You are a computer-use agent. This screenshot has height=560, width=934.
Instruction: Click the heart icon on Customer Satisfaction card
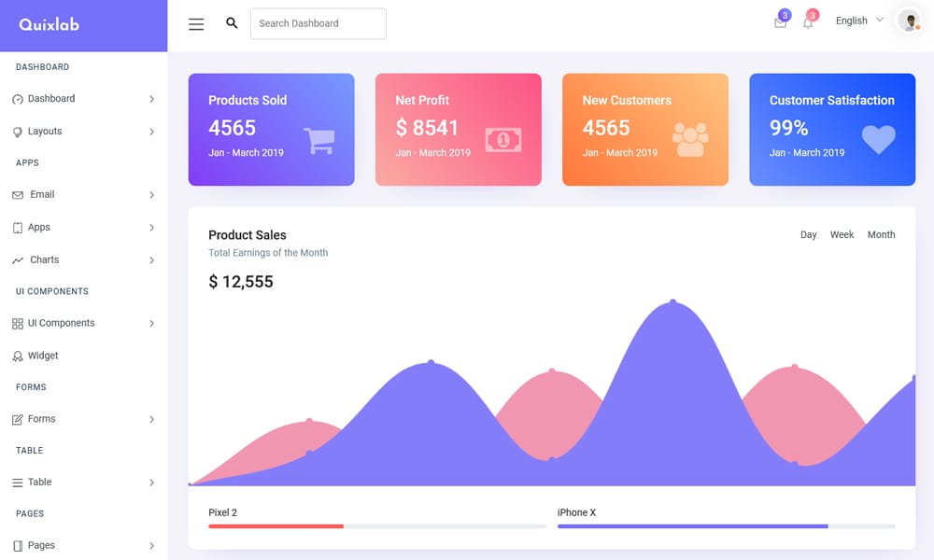[x=878, y=140]
